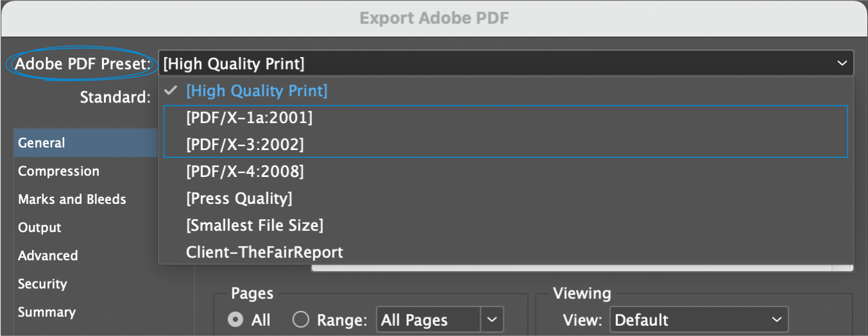Select the Range radio button

pos(300,320)
